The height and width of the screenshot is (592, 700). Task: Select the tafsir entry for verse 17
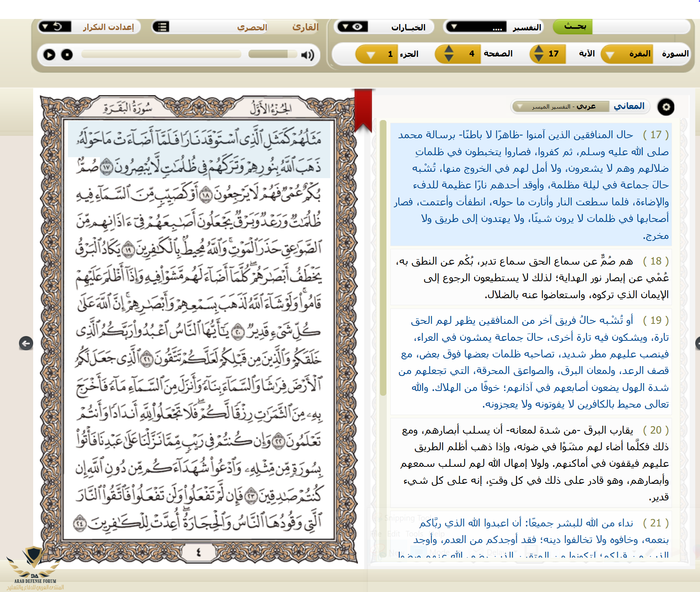coord(531,184)
